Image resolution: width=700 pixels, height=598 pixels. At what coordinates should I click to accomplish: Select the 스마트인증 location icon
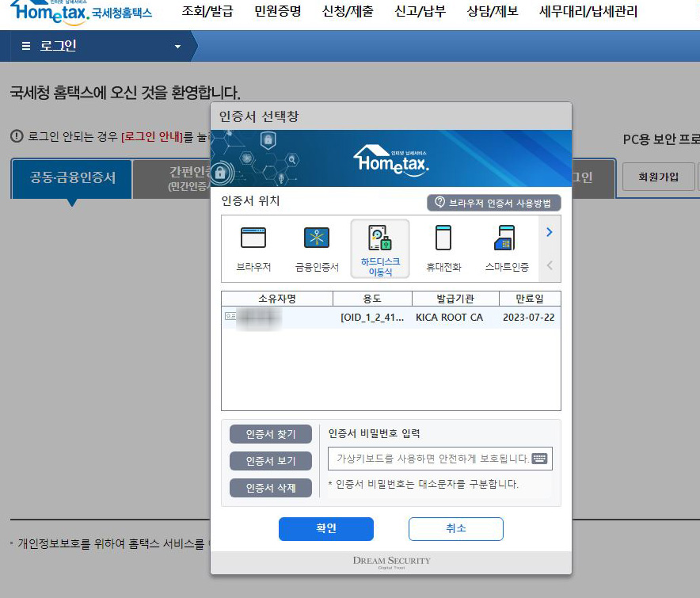pos(507,249)
